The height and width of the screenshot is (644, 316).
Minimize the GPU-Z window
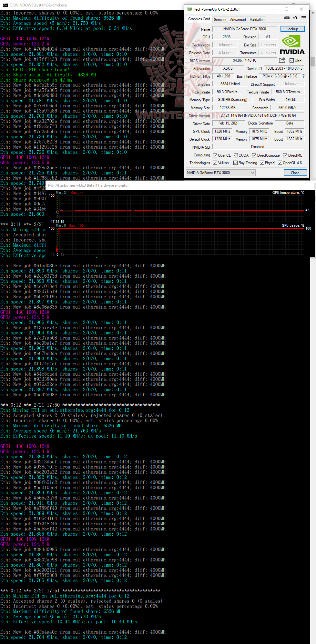(x=271, y=9)
